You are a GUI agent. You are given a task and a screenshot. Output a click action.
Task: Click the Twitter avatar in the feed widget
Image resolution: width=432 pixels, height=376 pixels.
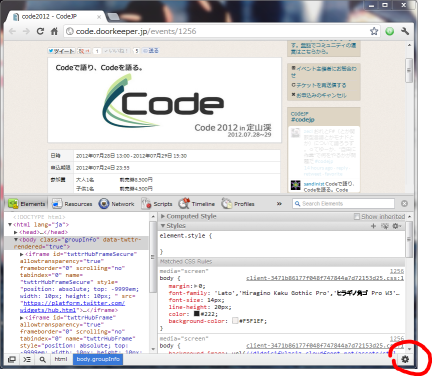click(295, 185)
